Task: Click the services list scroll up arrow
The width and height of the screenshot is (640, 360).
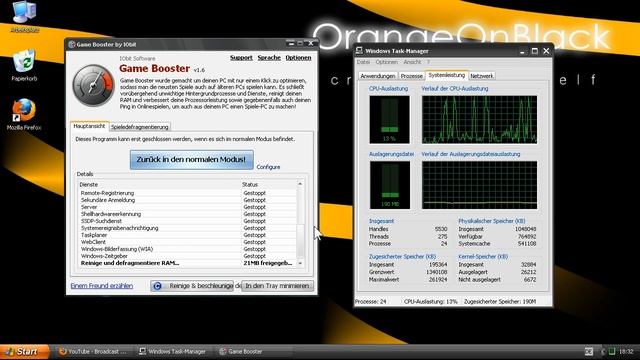Action: [x=300, y=184]
